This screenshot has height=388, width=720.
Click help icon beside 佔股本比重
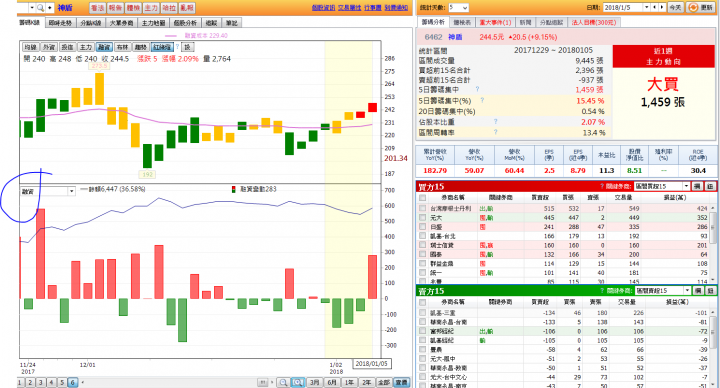click(x=495, y=122)
